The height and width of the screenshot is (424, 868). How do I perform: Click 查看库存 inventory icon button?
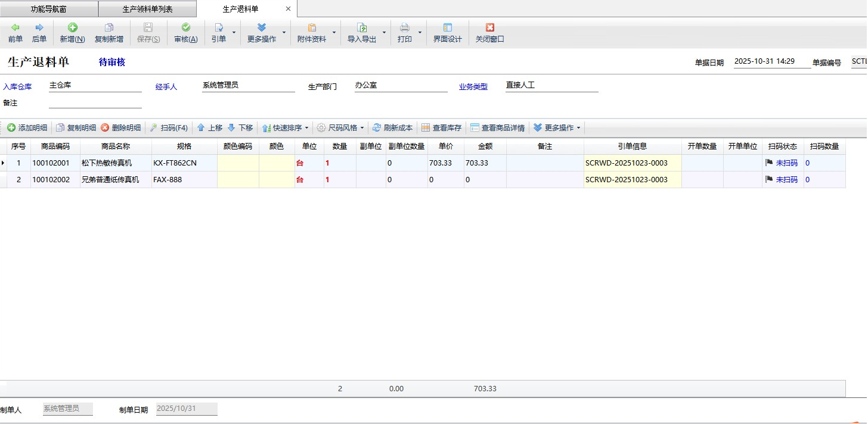point(441,128)
